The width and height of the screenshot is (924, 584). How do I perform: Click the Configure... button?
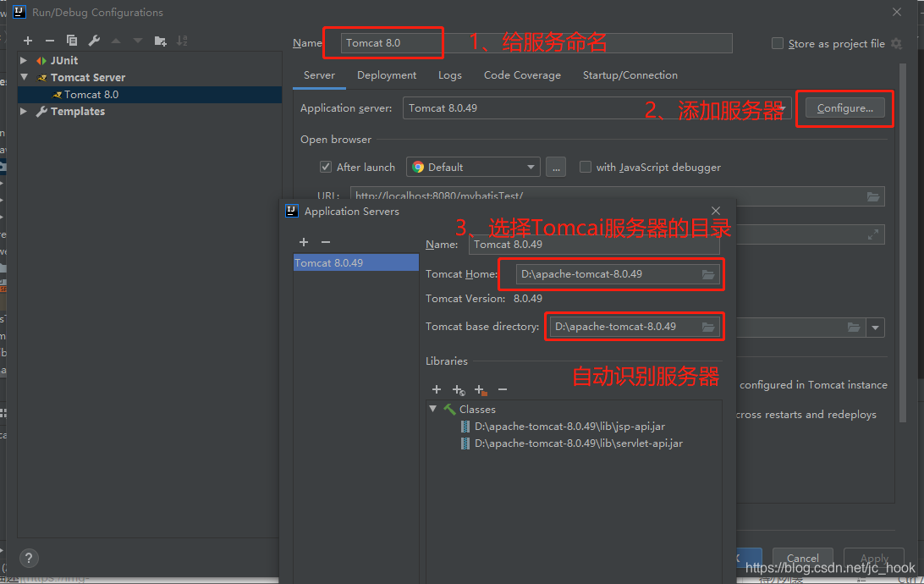pyautogui.click(x=845, y=107)
